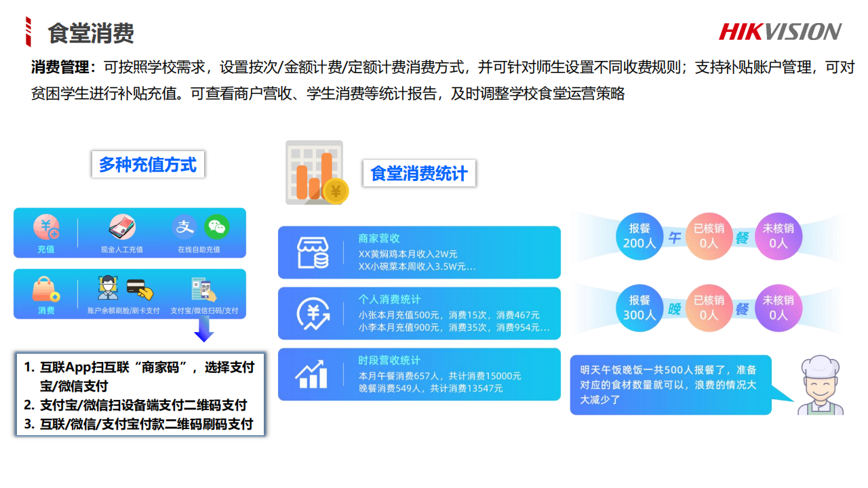
Task: Click the 商家营收 store icon
Action: click(x=313, y=252)
